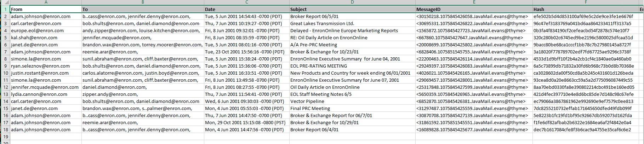
Task: Click the From header cell
Action: tap(46, 9)
